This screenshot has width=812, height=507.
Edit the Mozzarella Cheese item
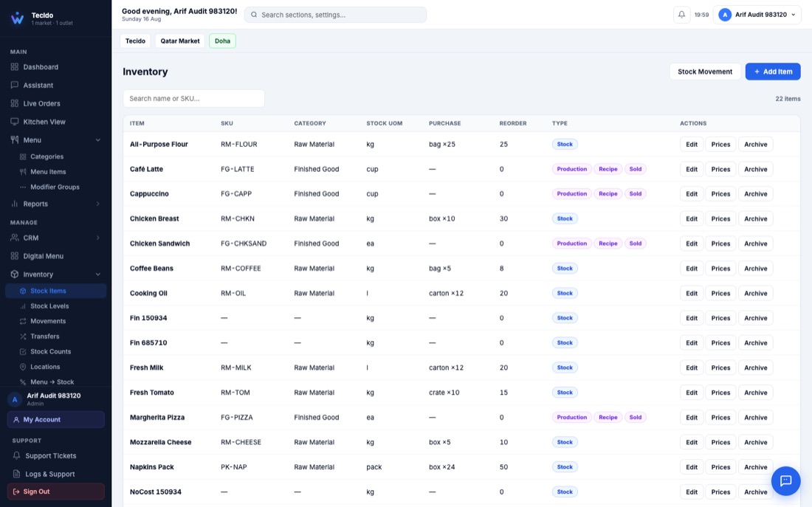[692, 442]
